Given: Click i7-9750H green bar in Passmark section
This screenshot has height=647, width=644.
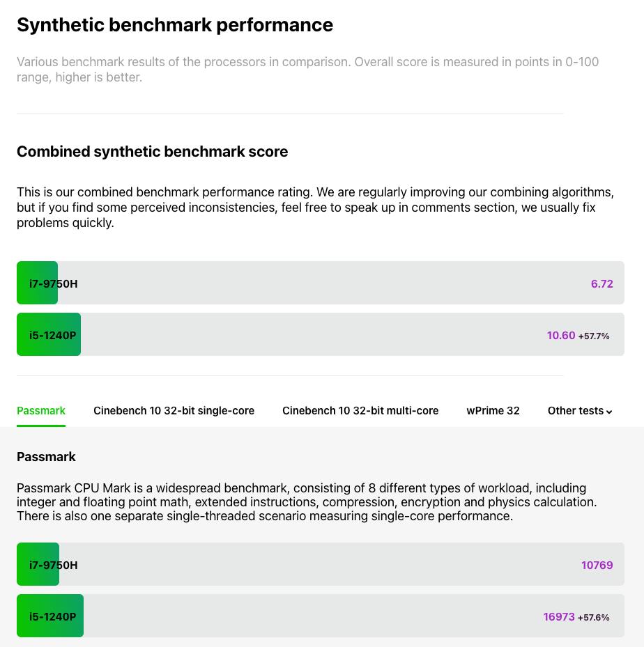Looking at the screenshot, I should click(x=38, y=565).
